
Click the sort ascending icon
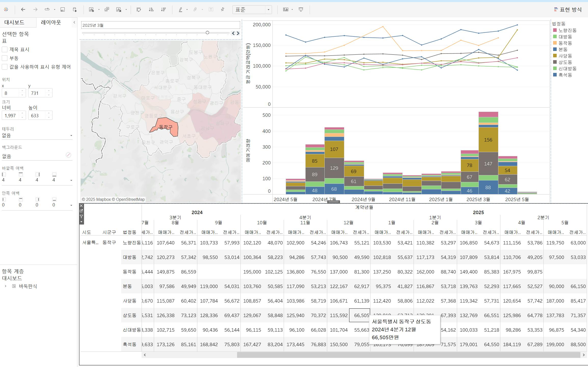[151, 9]
